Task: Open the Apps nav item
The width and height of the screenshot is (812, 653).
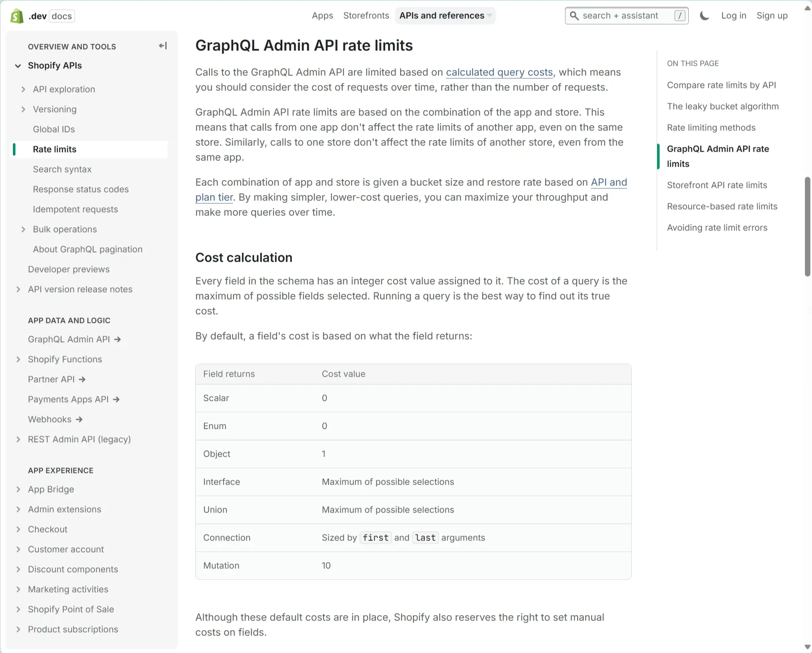Action: pyautogui.click(x=322, y=16)
